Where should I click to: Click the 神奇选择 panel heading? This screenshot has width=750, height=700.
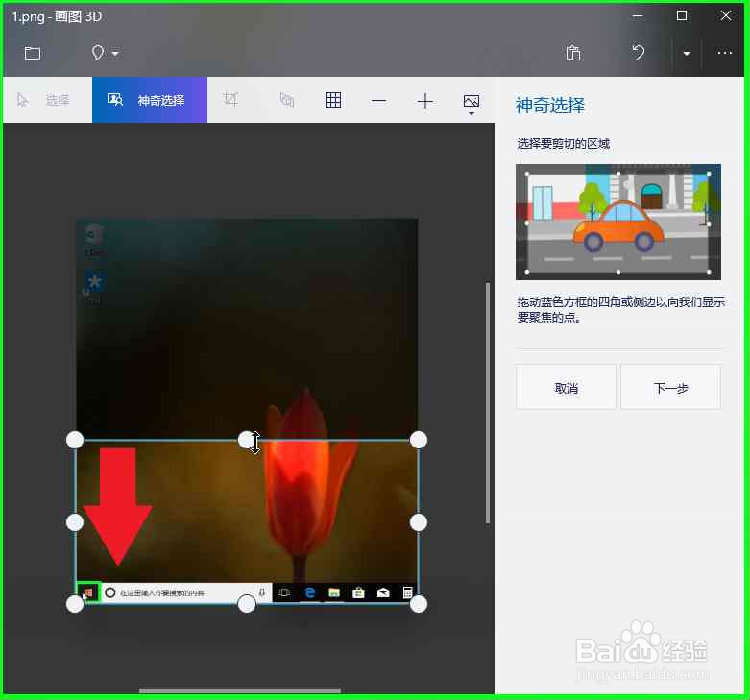[550, 106]
